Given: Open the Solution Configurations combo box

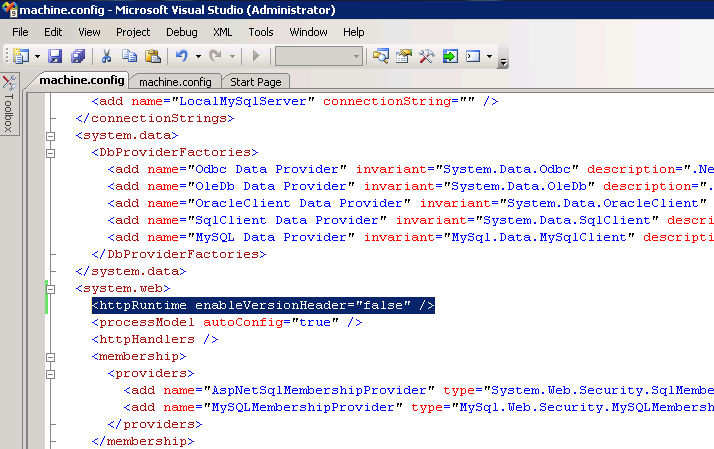Looking at the screenshot, I should [319, 56].
